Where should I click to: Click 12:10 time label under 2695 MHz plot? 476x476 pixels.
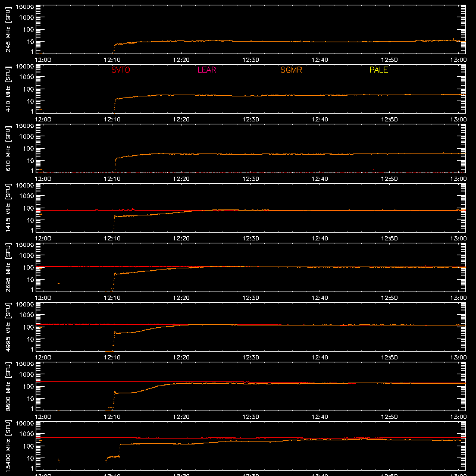pyautogui.click(x=112, y=298)
